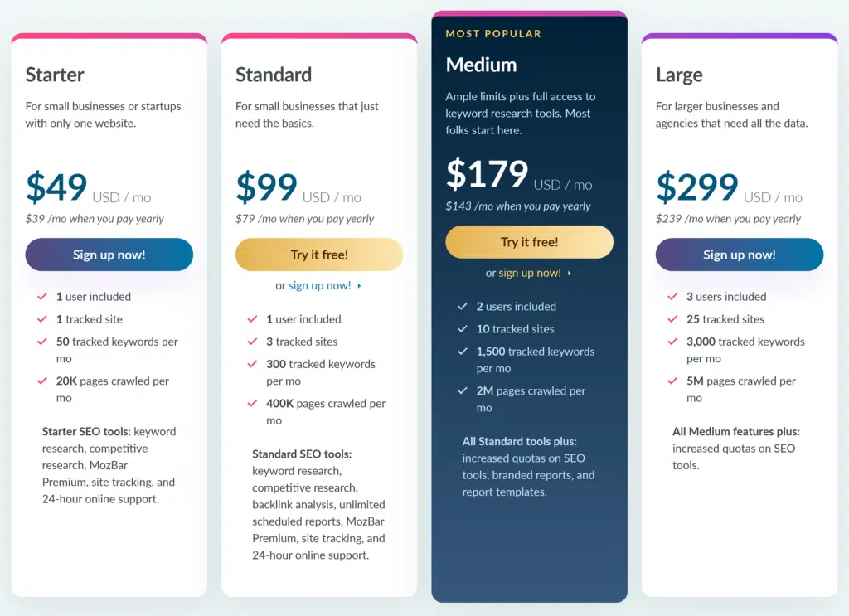The height and width of the screenshot is (616, 849).
Task: Click the checkmark beside '2M pages crawled per mo'
Action: pos(465,390)
